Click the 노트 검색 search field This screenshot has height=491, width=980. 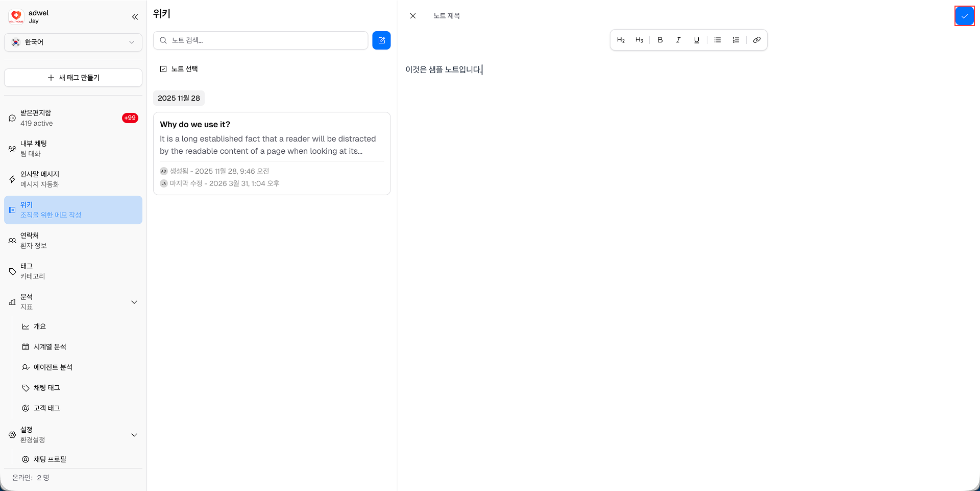click(x=260, y=40)
